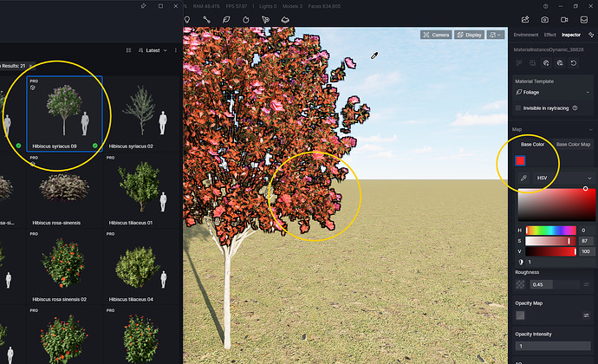Screen dimensions: 598x364
Task: Click the red Base Color swatch
Action: tap(521, 160)
